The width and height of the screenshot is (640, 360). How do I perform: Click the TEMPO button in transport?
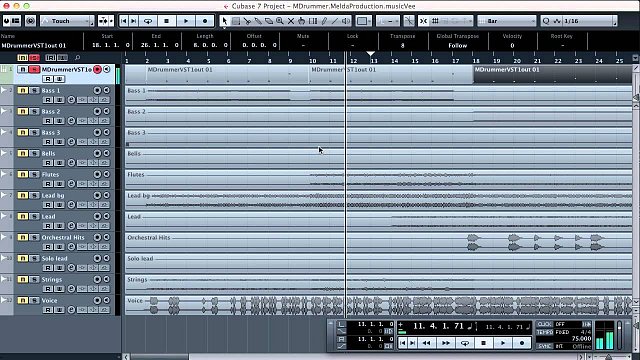544,332
